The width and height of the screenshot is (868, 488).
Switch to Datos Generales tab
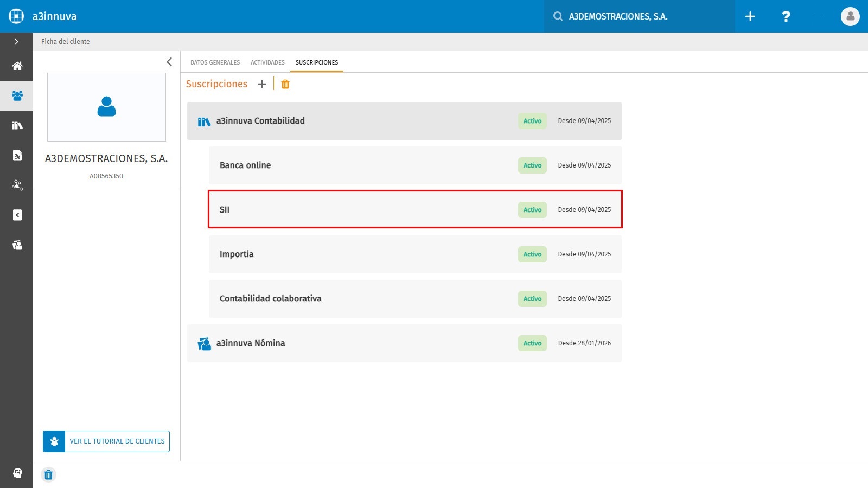(215, 62)
